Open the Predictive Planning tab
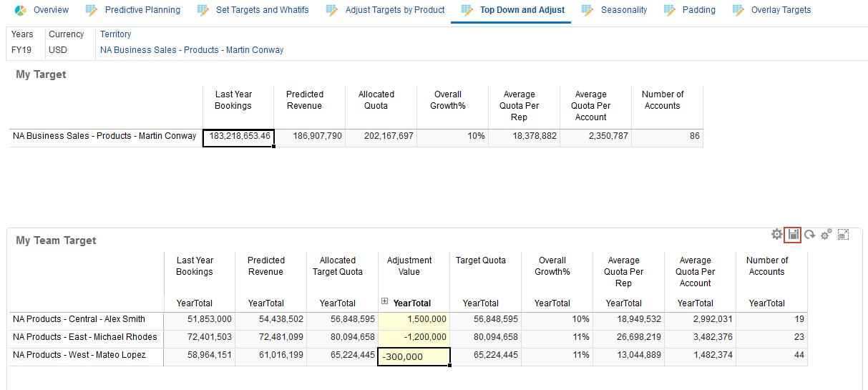Viewport: 868px width, 390px height. (x=142, y=10)
